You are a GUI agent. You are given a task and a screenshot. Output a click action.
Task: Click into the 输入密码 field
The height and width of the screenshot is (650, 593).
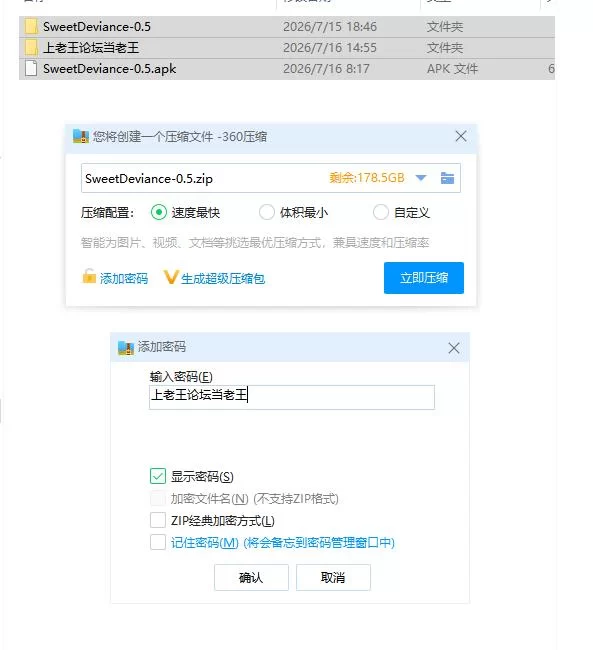pos(292,397)
